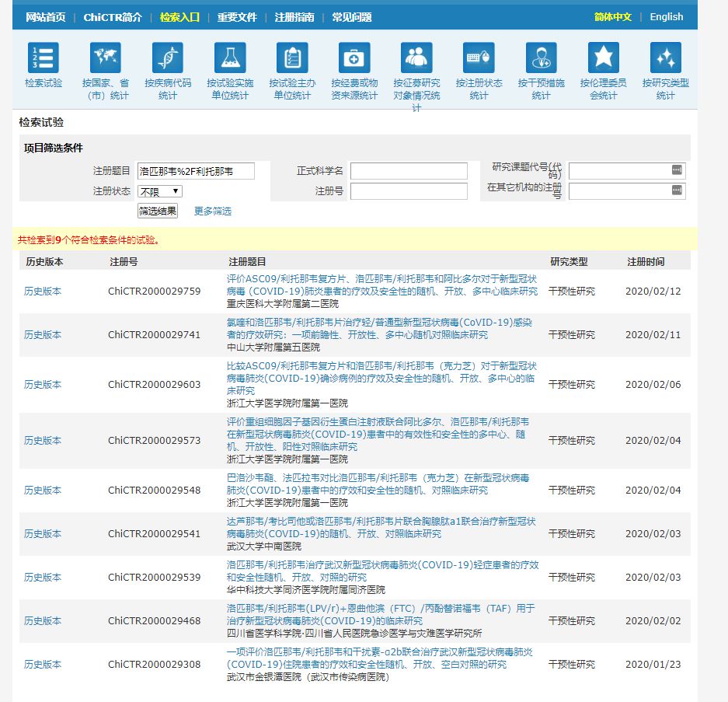Switch language to English
Viewport: 728px width, 702px height.
pyautogui.click(x=667, y=17)
